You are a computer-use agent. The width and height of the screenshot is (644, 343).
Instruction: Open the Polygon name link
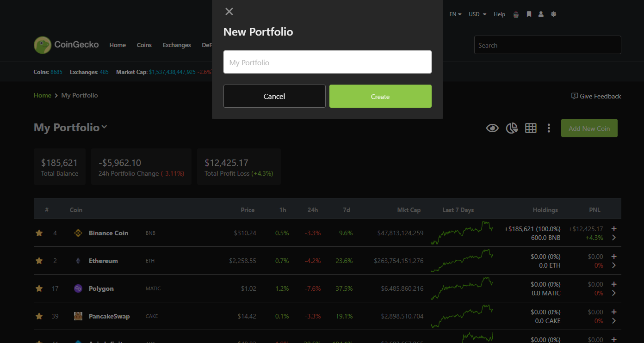click(x=101, y=288)
